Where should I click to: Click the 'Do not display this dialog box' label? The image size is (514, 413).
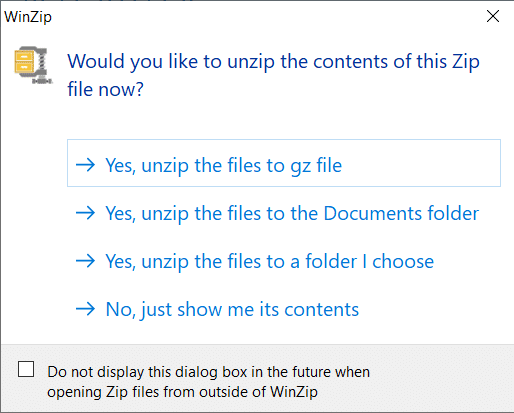208,372
